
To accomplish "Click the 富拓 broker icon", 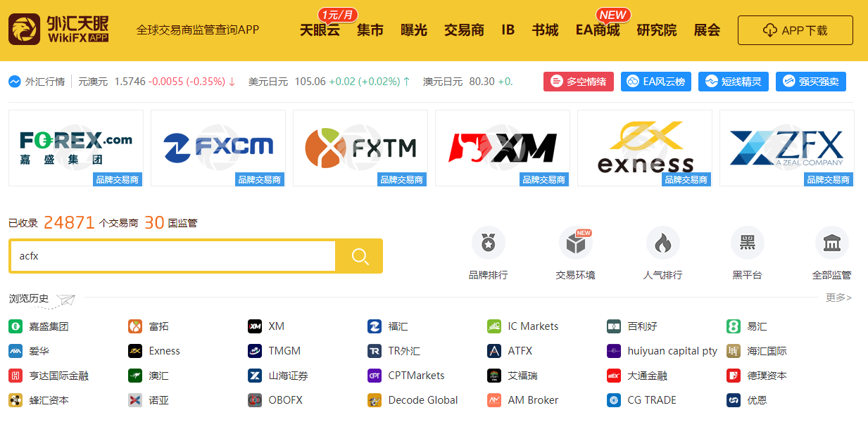I will [x=135, y=326].
